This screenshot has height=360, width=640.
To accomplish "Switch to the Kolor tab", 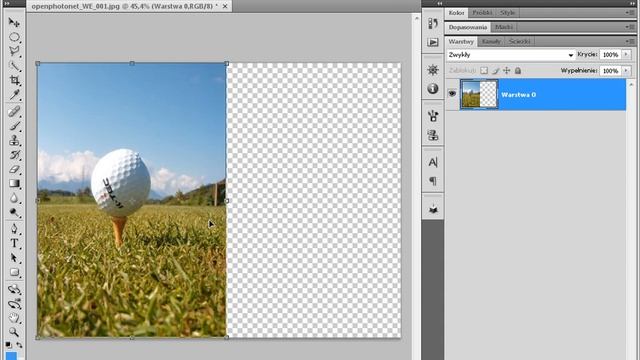I will [x=456, y=13].
